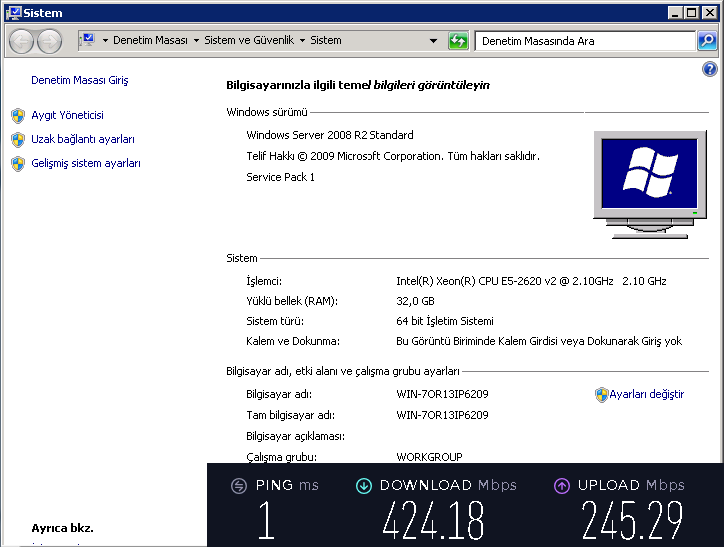
Task: Click the green refresh button
Action: (458, 41)
